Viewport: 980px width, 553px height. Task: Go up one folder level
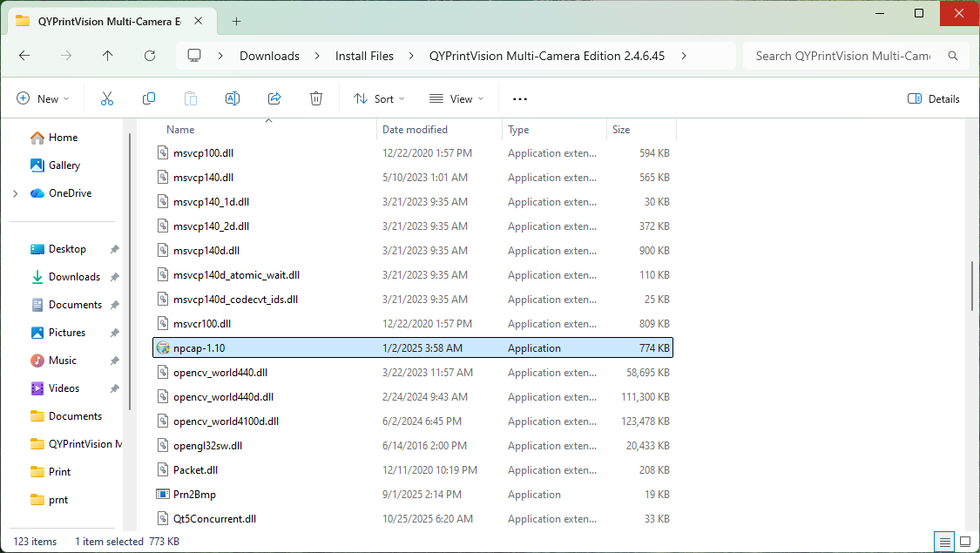coord(108,56)
